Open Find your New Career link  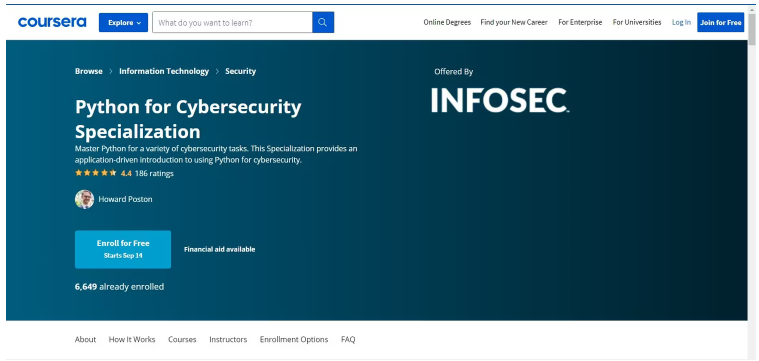click(x=514, y=22)
